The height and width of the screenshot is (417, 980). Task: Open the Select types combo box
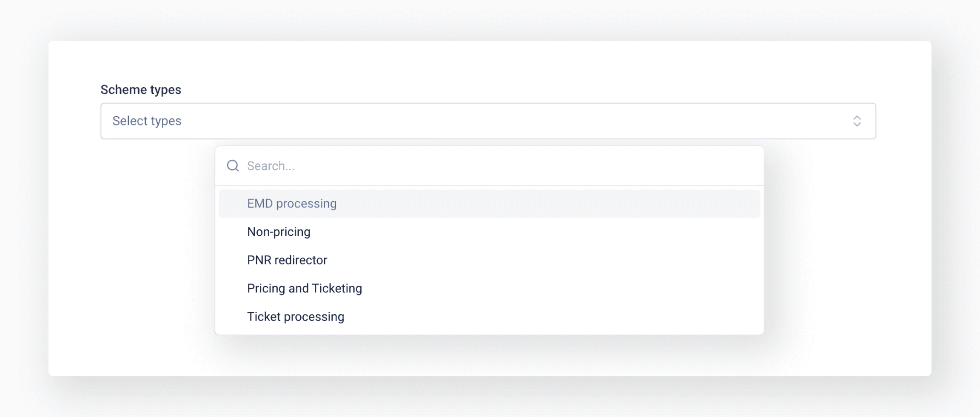pyautogui.click(x=488, y=121)
